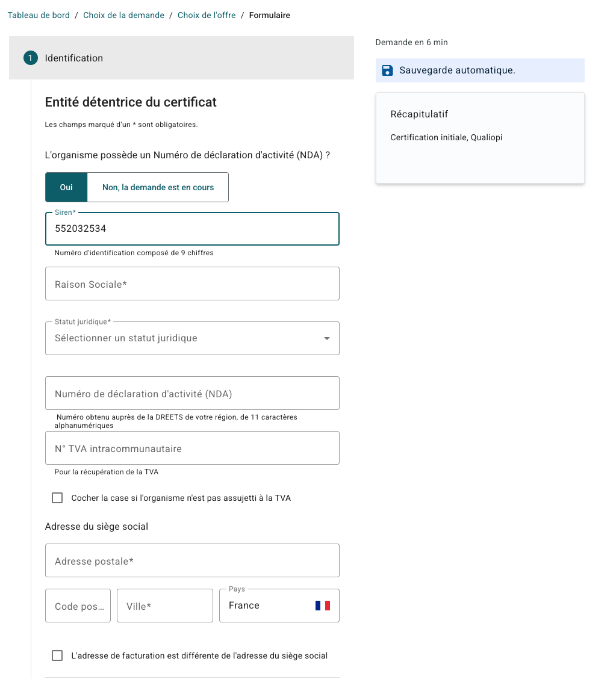Go to Choix de la demande breadcrumb

(x=124, y=15)
